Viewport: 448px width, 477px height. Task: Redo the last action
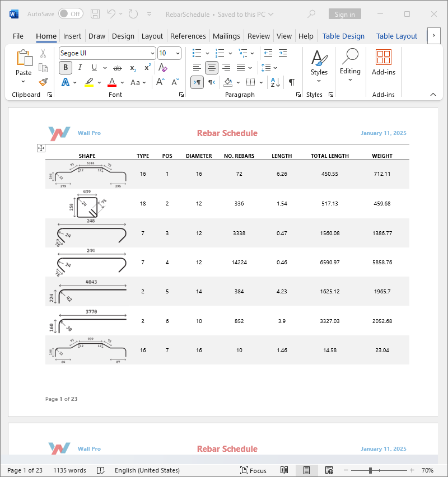coord(133,14)
